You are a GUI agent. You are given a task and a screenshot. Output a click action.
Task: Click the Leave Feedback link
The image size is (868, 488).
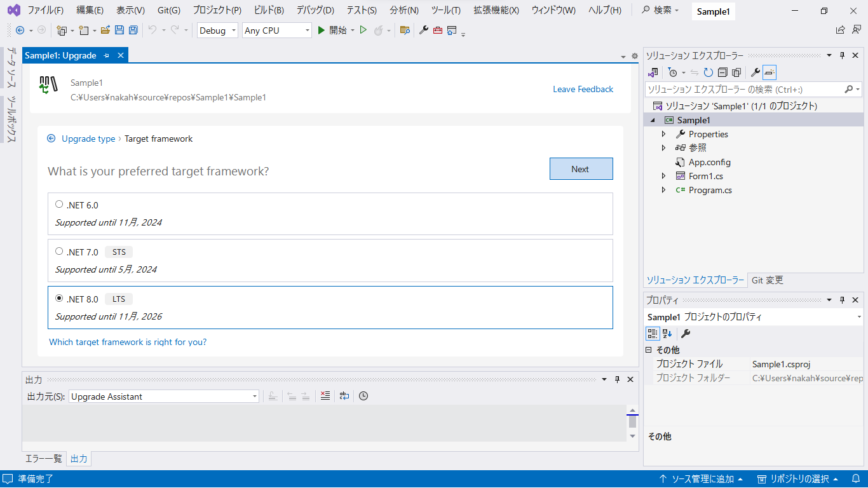(583, 89)
